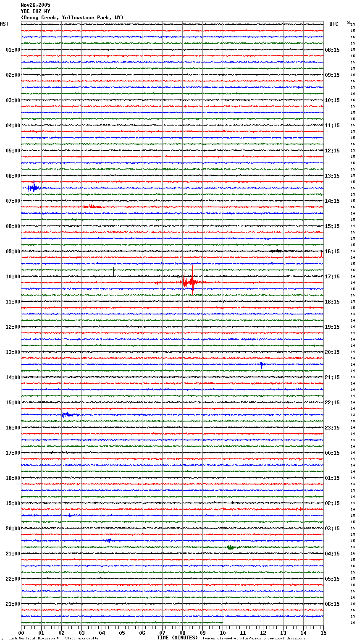Select the station code YDC EHZ WY

(x=35, y=11)
